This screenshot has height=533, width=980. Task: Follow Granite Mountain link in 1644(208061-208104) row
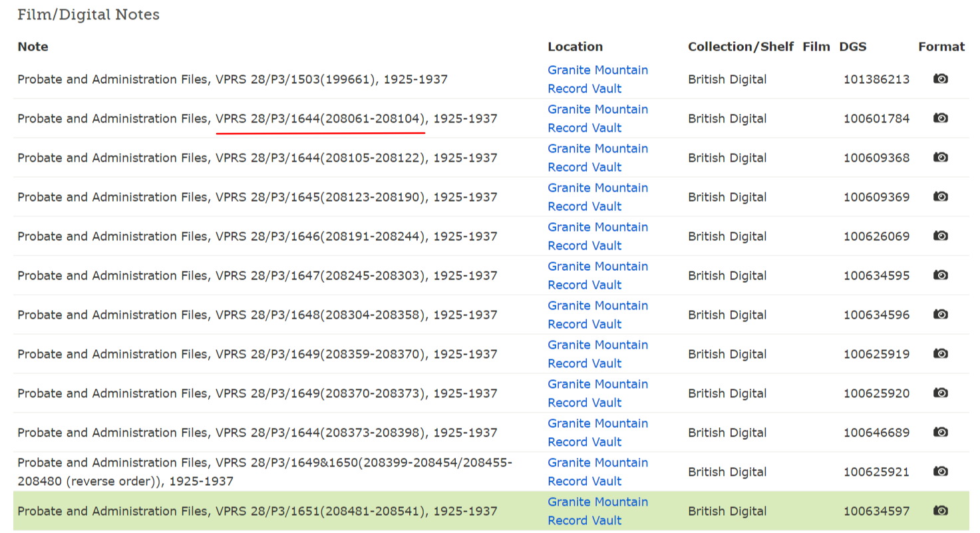597,118
